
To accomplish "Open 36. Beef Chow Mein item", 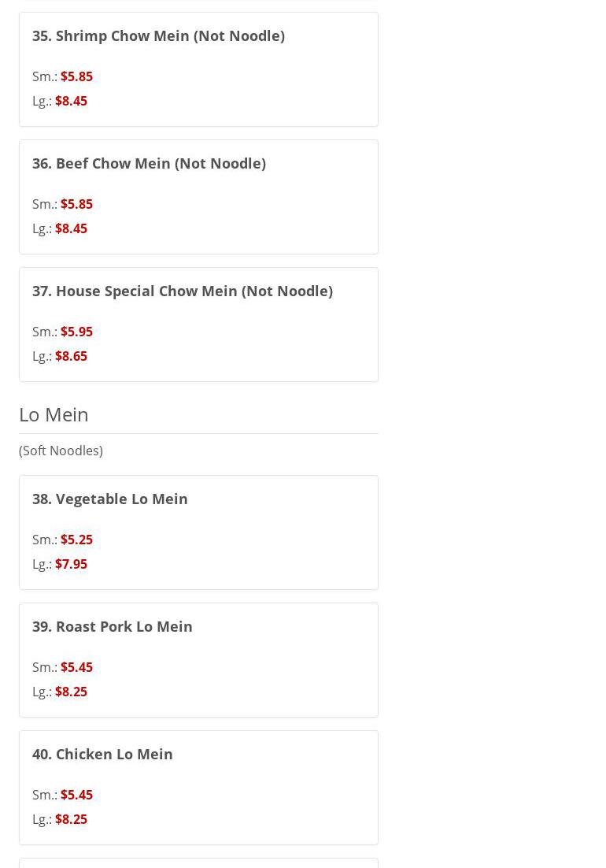I will [149, 163].
